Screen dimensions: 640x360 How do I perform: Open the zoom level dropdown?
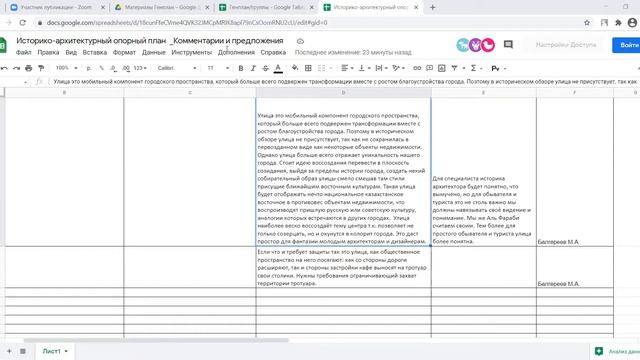coord(67,68)
